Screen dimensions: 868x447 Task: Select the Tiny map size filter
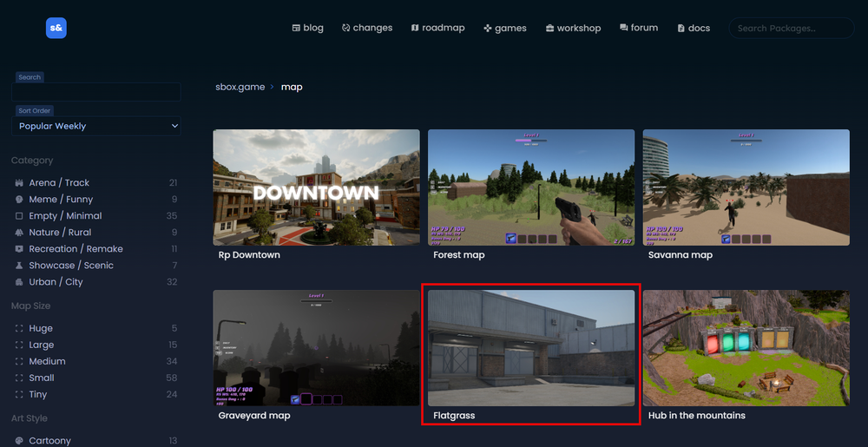[x=95, y=395]
